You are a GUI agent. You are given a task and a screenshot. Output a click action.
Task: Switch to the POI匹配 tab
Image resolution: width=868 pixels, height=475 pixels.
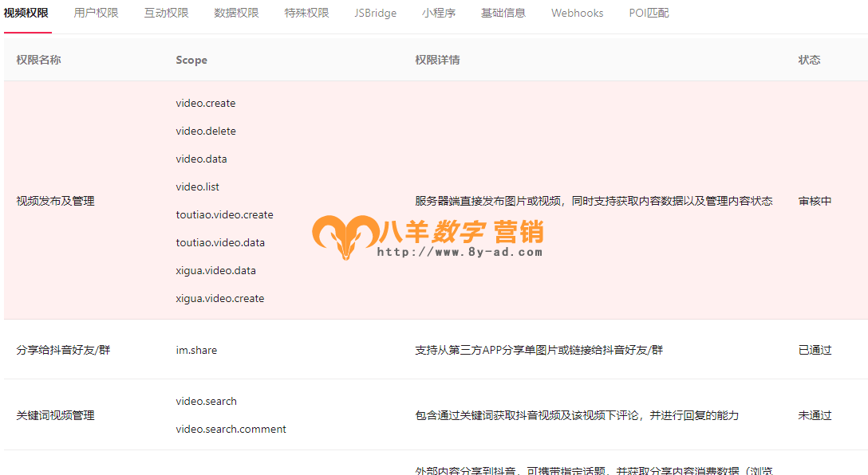[x=649, y=13]
